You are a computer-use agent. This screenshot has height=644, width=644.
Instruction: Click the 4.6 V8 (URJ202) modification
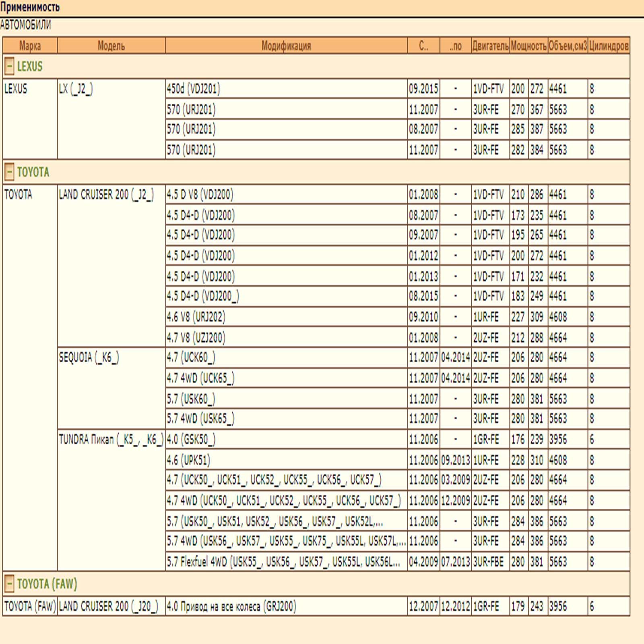(286, 317)
